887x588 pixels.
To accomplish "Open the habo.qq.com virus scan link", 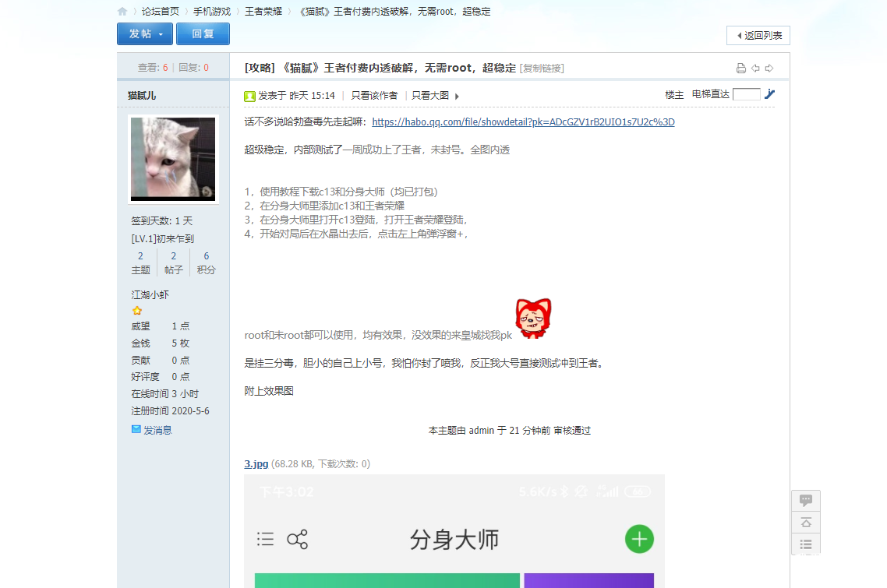I will [x=523, y=122].
